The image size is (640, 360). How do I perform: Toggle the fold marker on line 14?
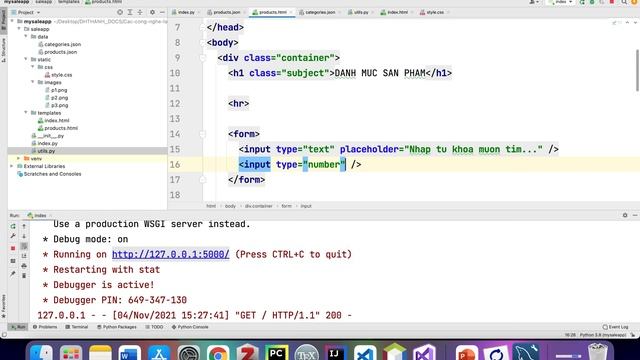pyautogui.click(x=203, y=134)
